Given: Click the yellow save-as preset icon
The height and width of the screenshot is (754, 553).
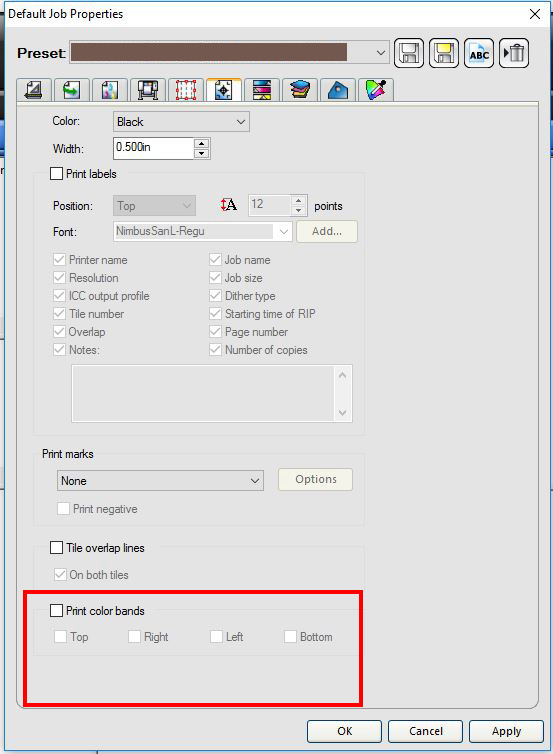Looking at the screenshot, I should (x=443, y=53).
